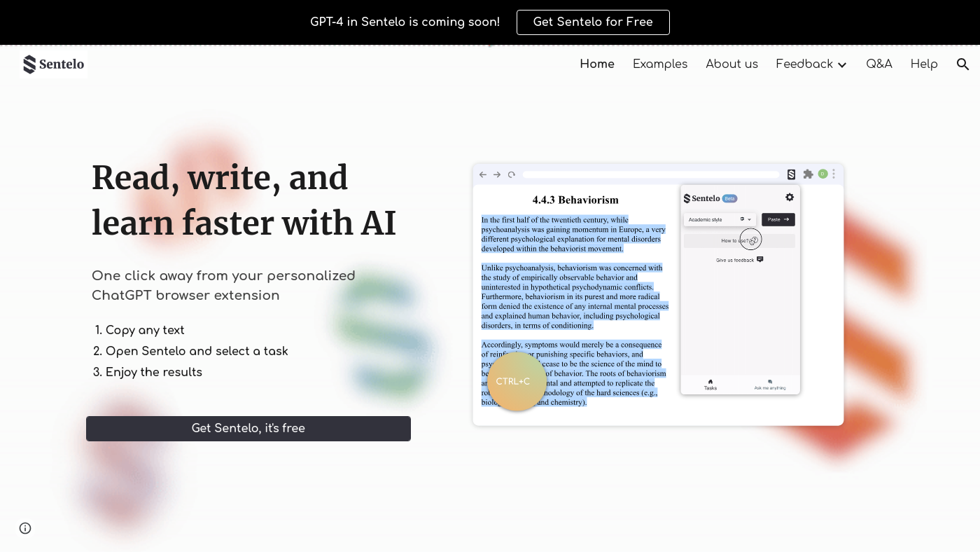Click the Sentelo logo in the header
The image size is (980, 552).
click(54, 64)
